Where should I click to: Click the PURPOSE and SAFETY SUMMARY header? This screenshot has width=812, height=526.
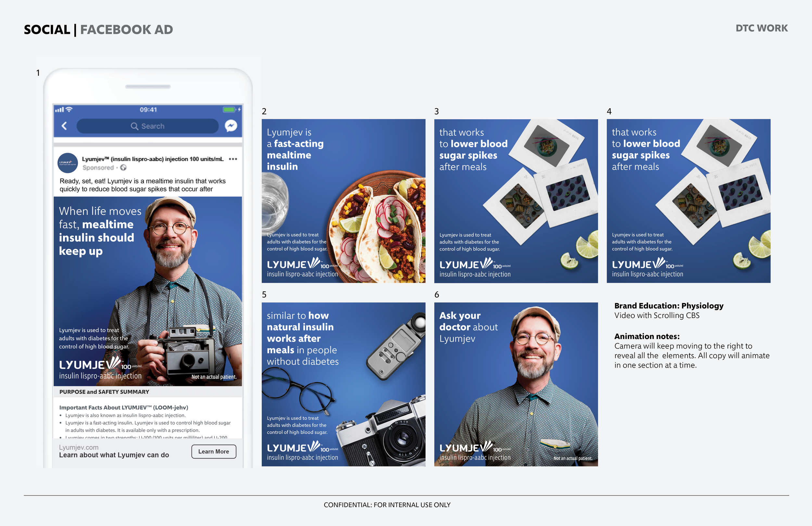pos(104,392)
